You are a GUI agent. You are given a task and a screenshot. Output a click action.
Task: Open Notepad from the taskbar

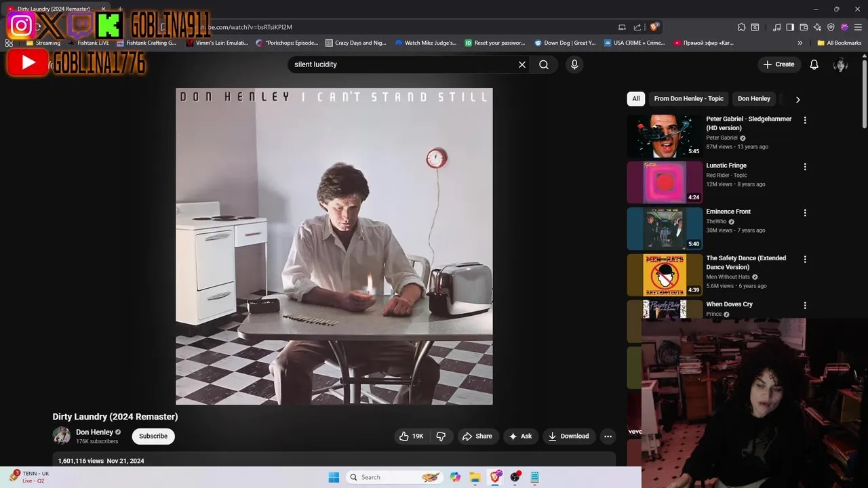[x=535, y=477]
